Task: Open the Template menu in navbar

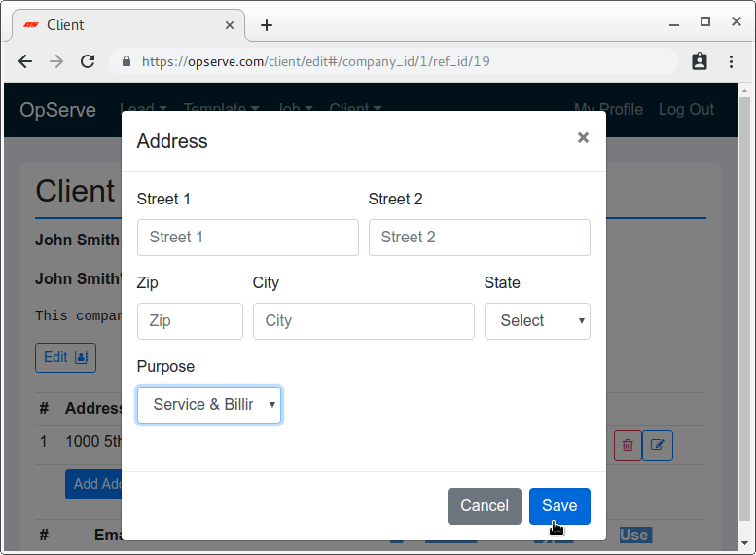Action: click(221, 110)
